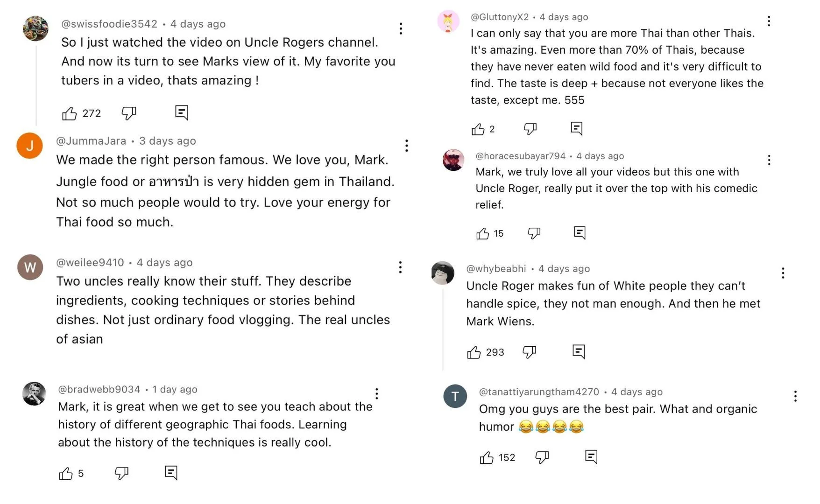The width and height of the screenshot is (820, 504).
Task: Like whybeabhi's comment with 293 likes
Action: tap(474, 352)
